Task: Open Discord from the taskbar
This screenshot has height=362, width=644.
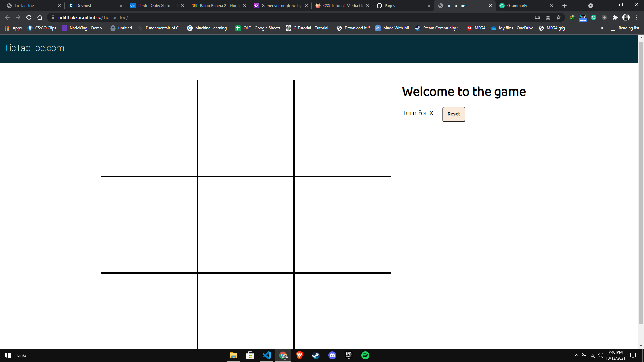Action: pyautogui.click(x=332, y=355)
